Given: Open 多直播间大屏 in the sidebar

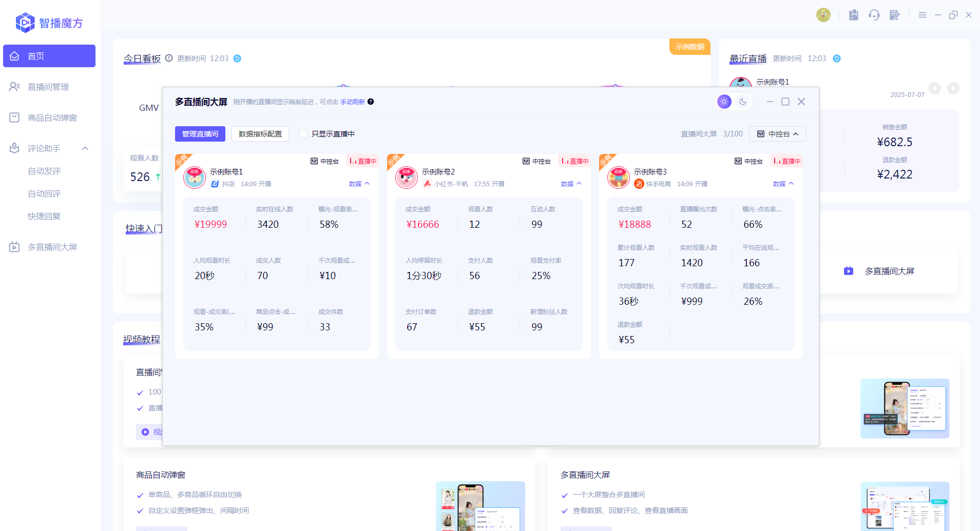Looking at the screenshot, I should click(x=49, y=247).
